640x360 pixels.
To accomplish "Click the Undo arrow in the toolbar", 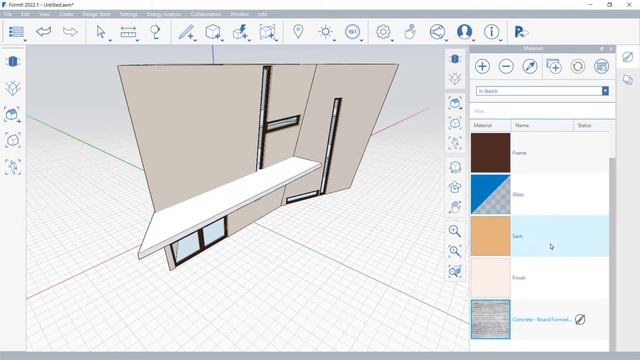I will pyautogui.click(x=43, y=31).
